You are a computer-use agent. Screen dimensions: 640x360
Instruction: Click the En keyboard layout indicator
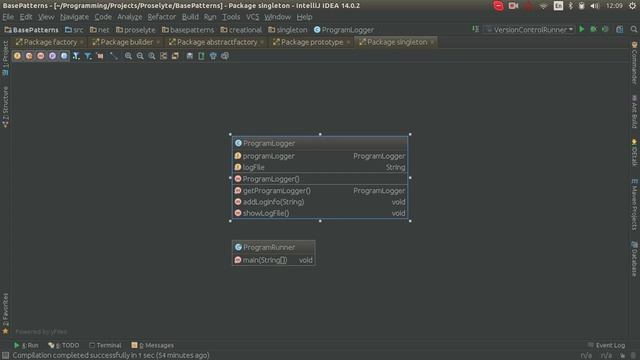pos(558,6)
